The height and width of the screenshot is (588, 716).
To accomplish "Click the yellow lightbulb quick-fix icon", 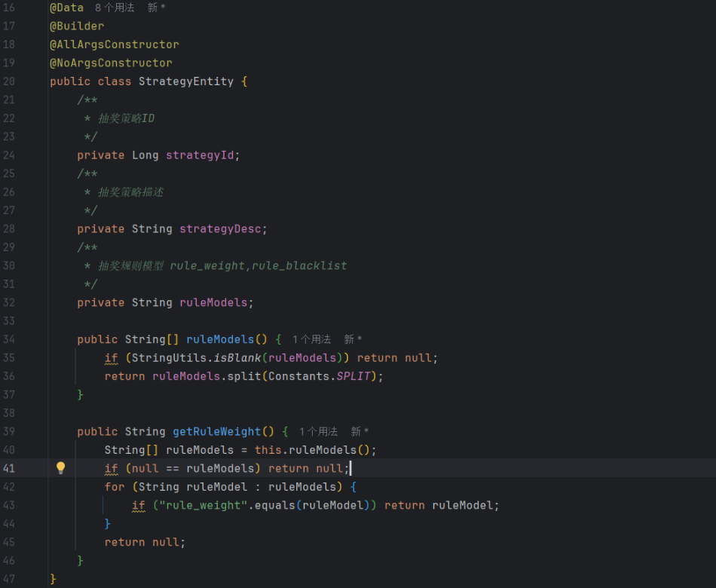I will [x=61, y=468].
